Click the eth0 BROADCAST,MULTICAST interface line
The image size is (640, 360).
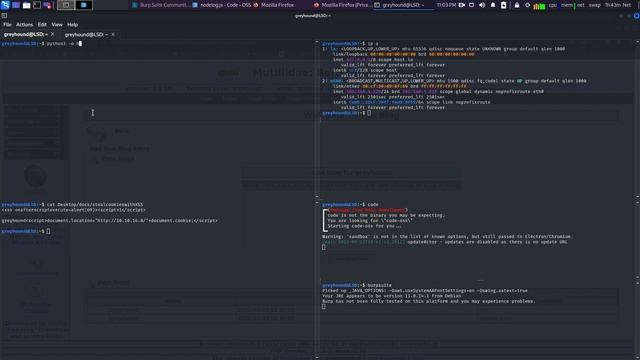[x=454, y=81]
